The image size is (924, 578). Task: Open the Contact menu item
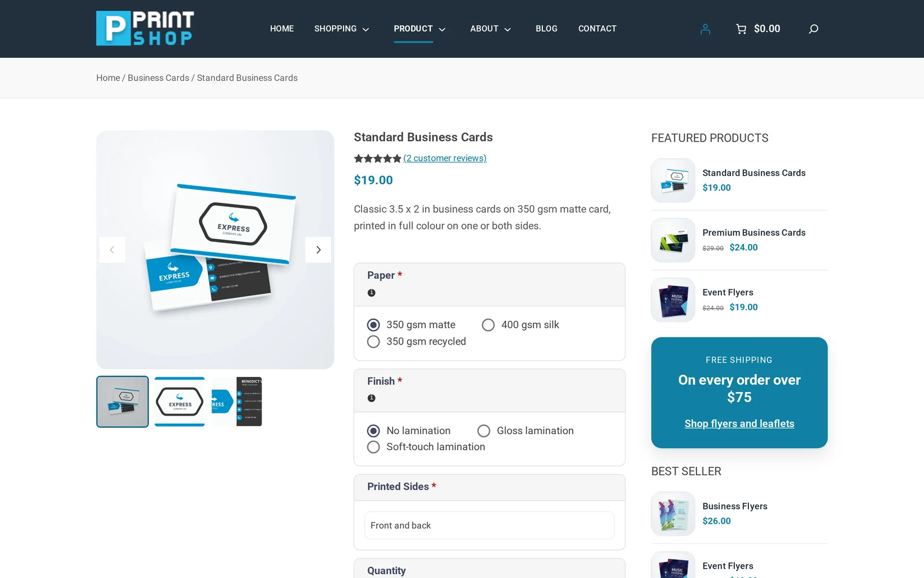[x=597, y=29]
